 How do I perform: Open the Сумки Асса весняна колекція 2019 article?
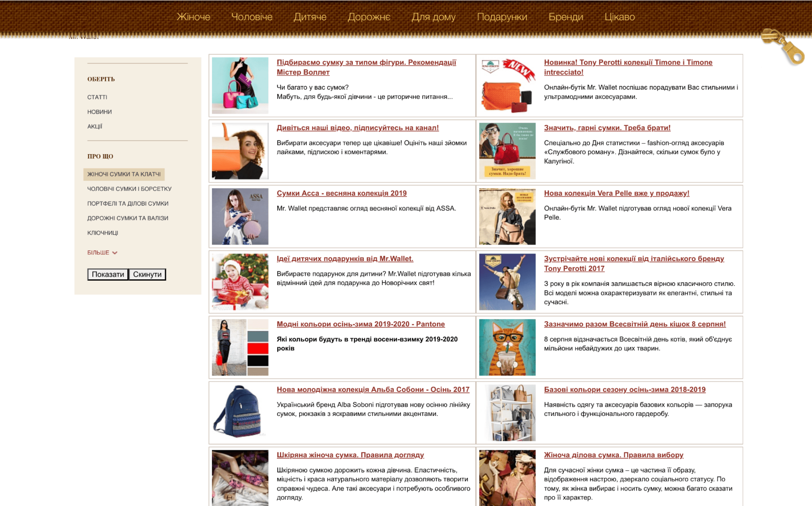pyautogui.click(x=341, y=194)
